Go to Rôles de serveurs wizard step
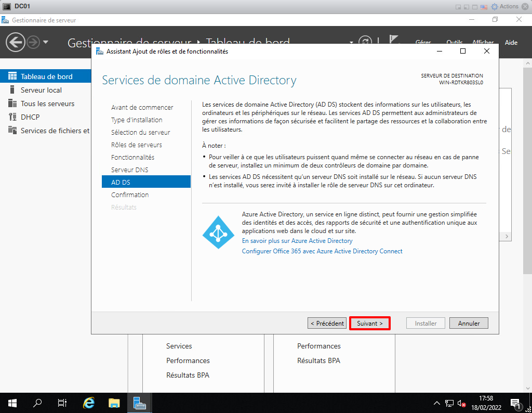The height and width of the screenshot is (413, 532). pos(137,145)
